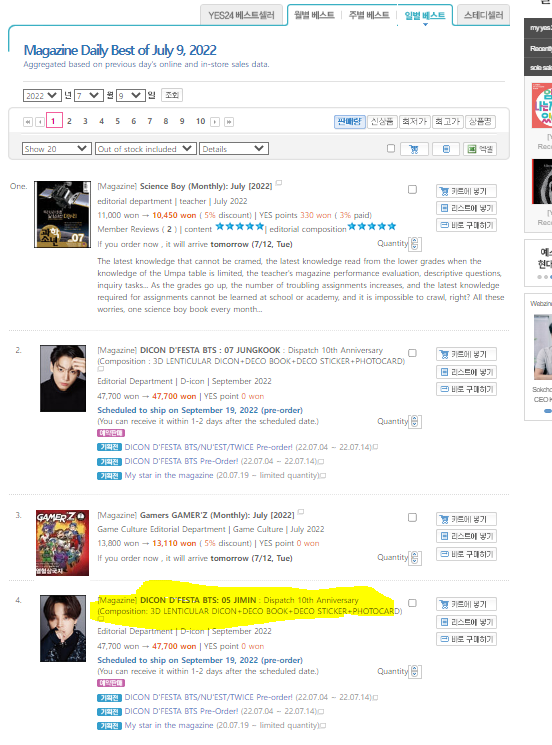Export the list with the Excel (엑셀) button
The height and width of the screenshot is (745, 552).
[x=480, y=149]
